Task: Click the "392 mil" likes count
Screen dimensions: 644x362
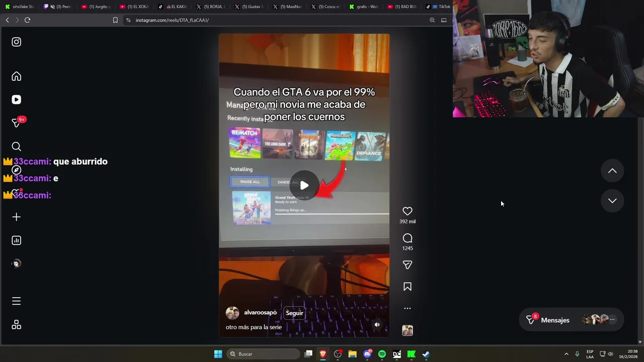Action: click(408, 221)
